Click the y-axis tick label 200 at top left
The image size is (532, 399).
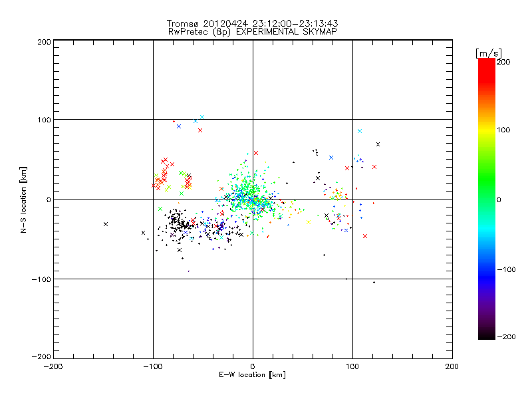(x=44, y=42)
